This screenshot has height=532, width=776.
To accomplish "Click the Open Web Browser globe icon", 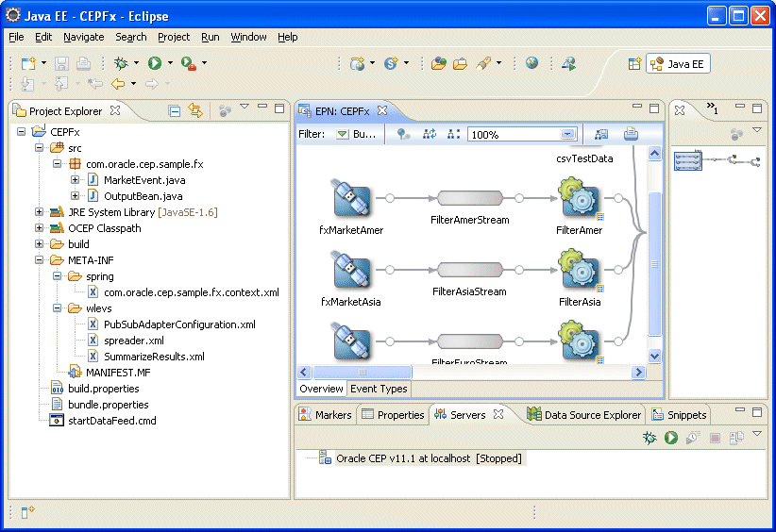I will [532, 63].
